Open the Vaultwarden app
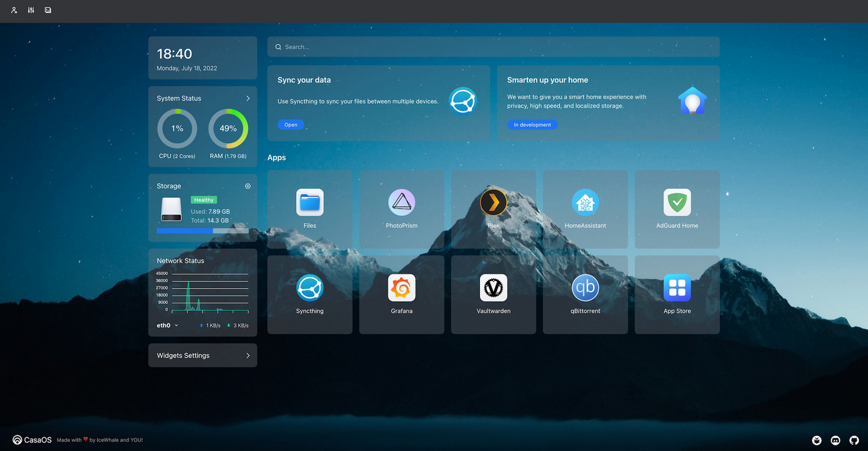The width and height of the screenshot is (868, 451). [493, 288]
